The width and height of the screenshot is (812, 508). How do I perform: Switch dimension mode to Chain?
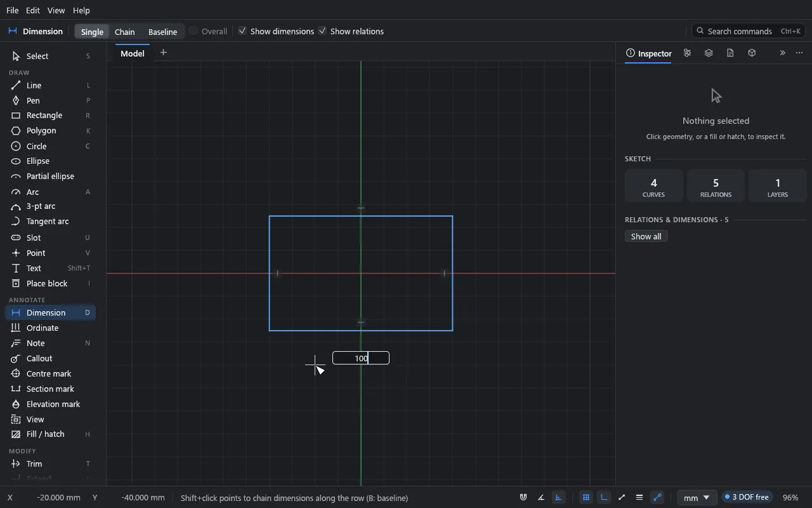point(124,32)
